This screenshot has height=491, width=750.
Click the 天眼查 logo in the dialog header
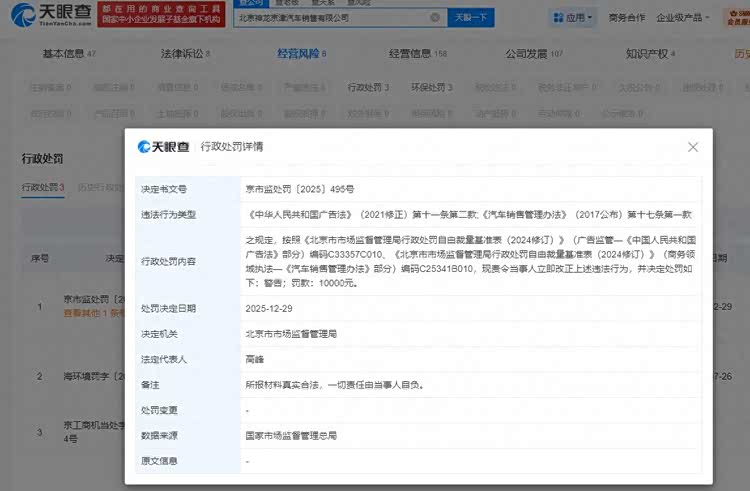[x=163, y=147]
